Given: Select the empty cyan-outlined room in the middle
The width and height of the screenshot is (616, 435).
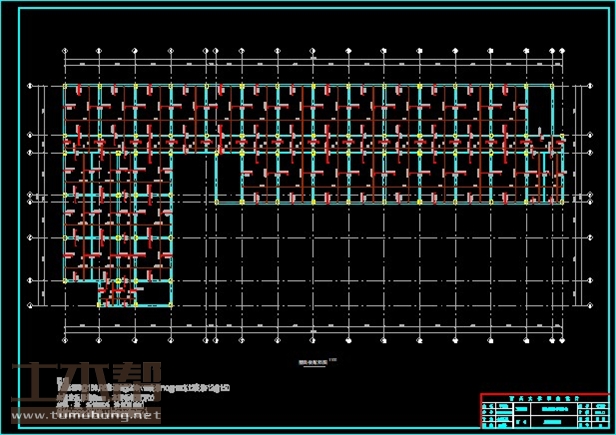Looking at the screenshot, I should (x=228, y=178).
